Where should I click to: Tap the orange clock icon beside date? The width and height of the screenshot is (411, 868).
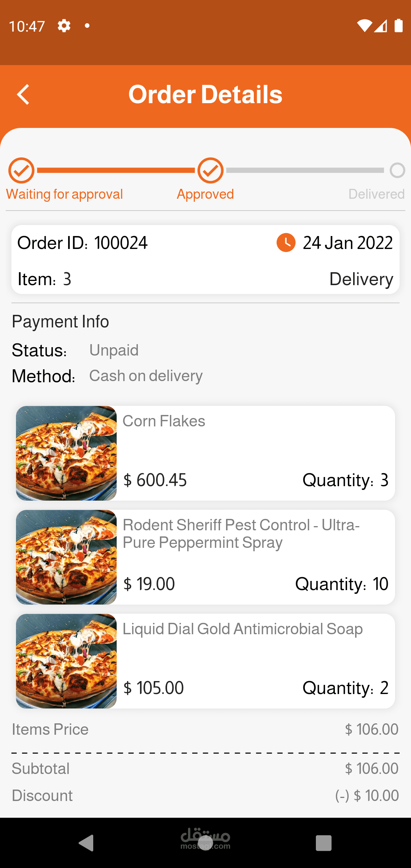(x=286, y=243)
